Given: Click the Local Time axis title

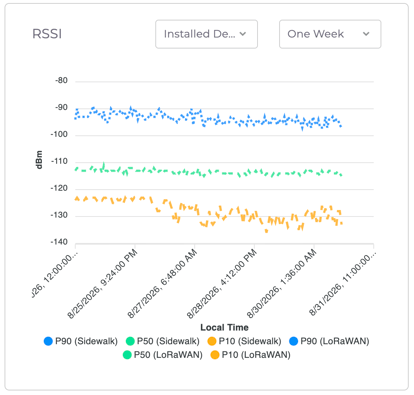Looking at the screenshot, I should pyautogui.click(x=224, y=327).
